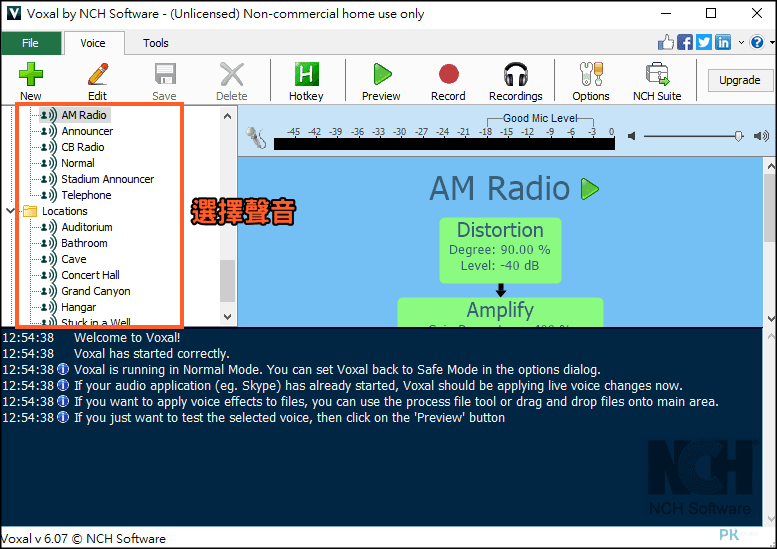Click voice list scroll down arrow
Image resolution: width=777 pixels, height=549 pixels.
pyautogui.click(x=227, y=317)
